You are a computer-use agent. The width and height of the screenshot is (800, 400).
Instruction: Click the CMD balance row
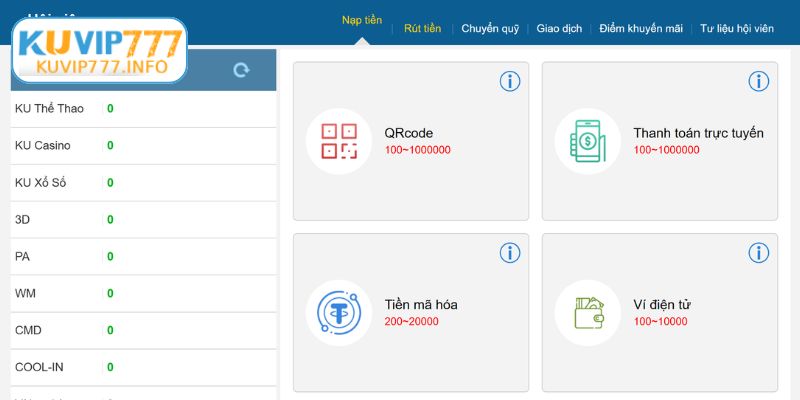coord(143,331)
